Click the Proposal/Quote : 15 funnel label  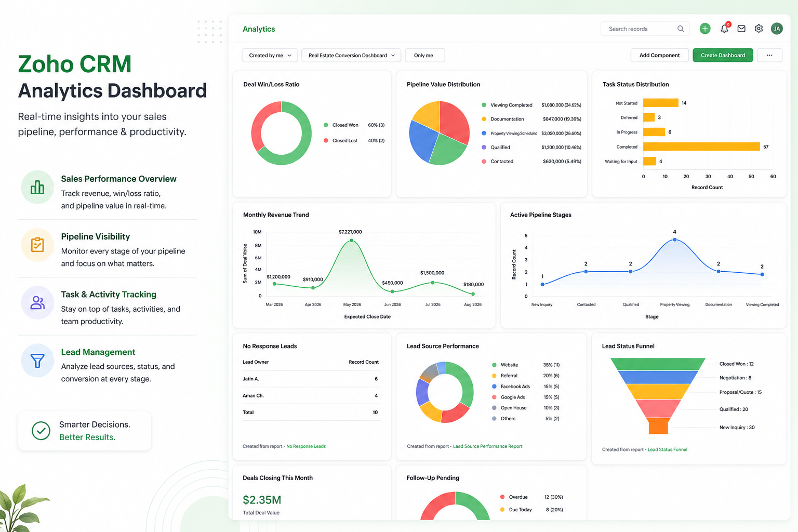(740, 392)
